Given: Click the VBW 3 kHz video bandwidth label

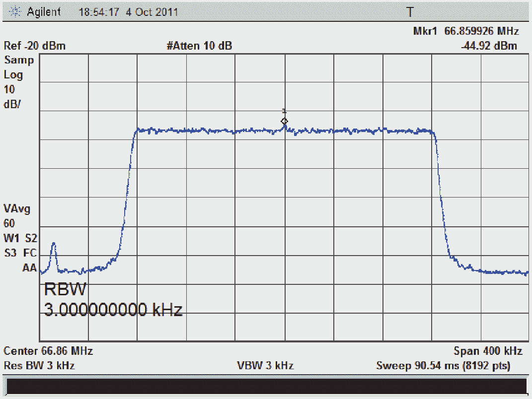Looking at the screenshot, I should pos(266,366).
